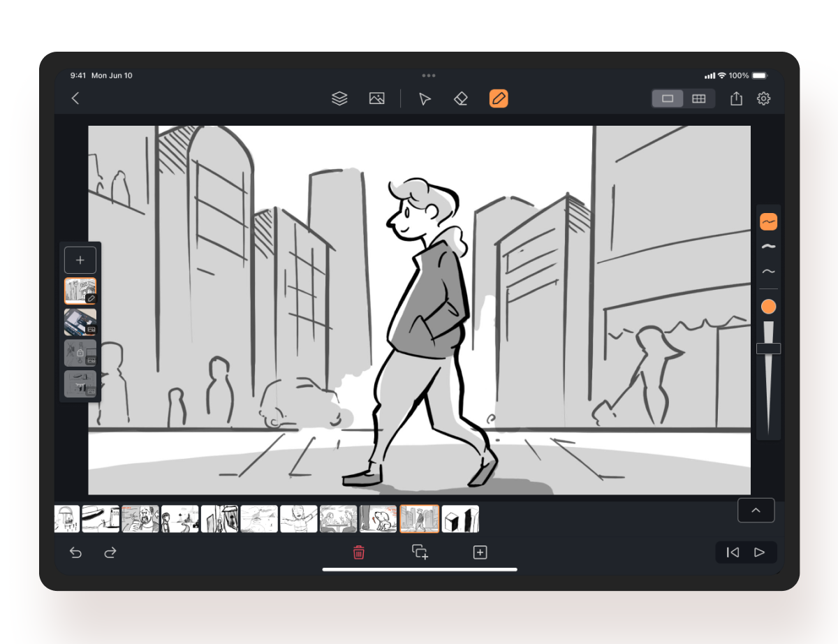Image resolution: width=838 pixels, height=644 pixels.
Task: Tap the Mon Jun 10 date
Action: click(112, 75)
